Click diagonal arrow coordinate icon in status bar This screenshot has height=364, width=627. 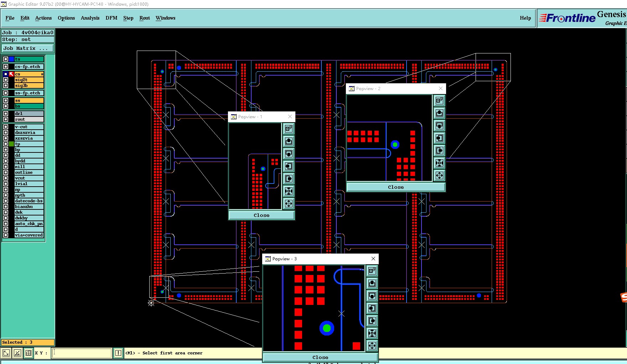(x=6, y=353)
